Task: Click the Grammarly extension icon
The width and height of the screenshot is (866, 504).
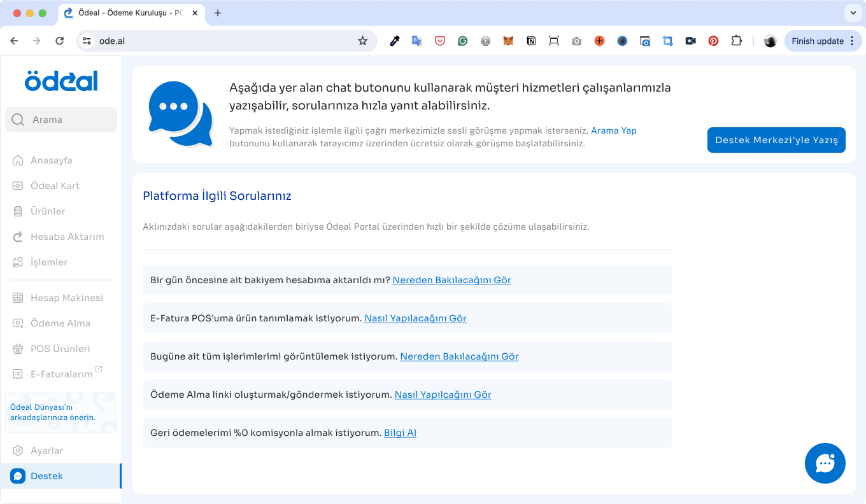Action: click(463, 41)
